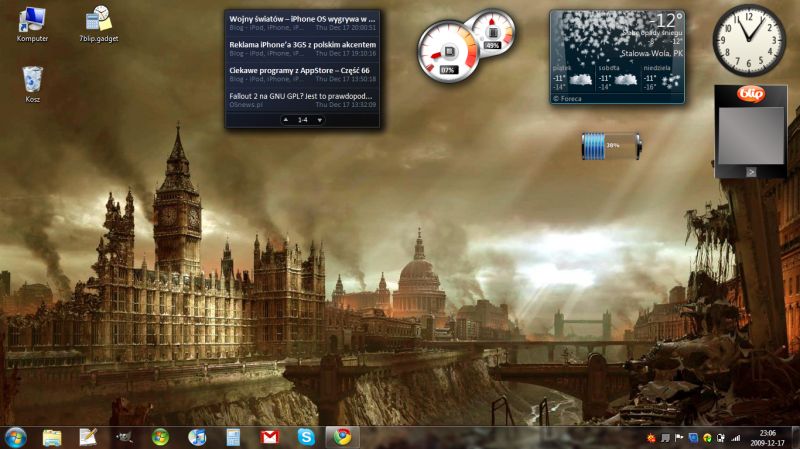Go to next feed page with down arrow
Viewport: 800px width, 449px height.
[x=320, y=120]
